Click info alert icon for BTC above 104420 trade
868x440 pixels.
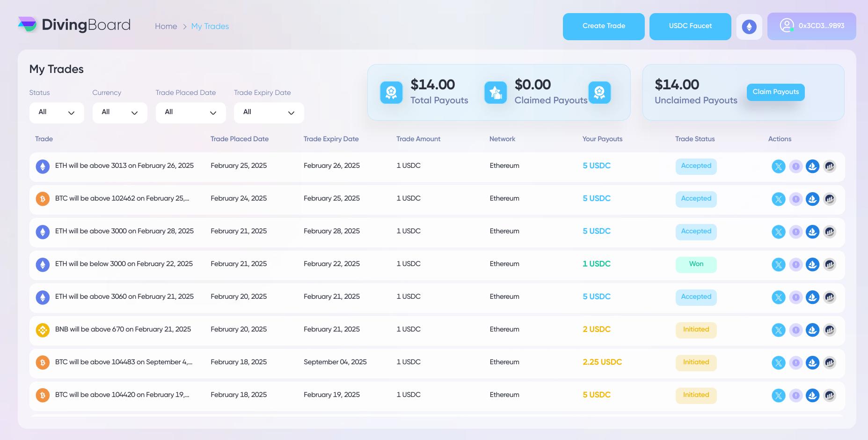coord(795,396)
